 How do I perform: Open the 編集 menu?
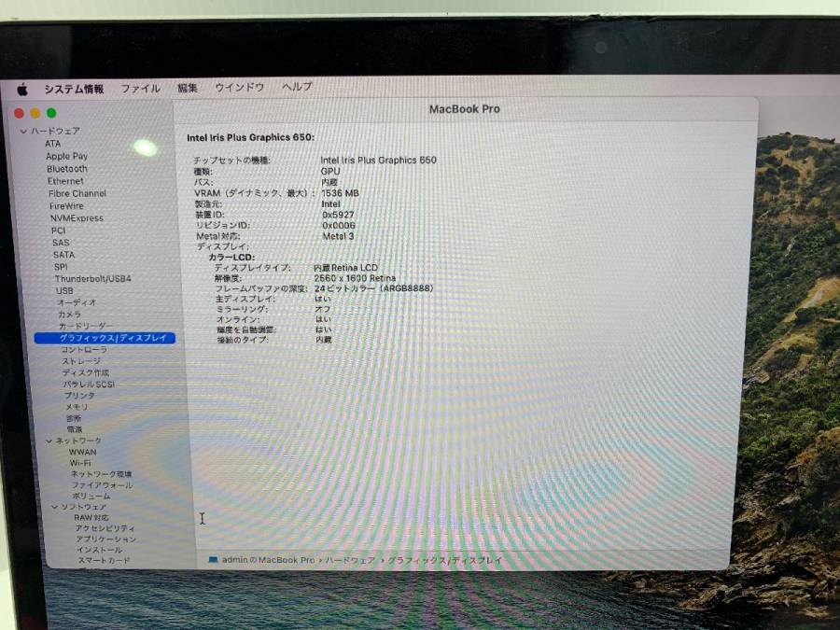coord(188,88)
